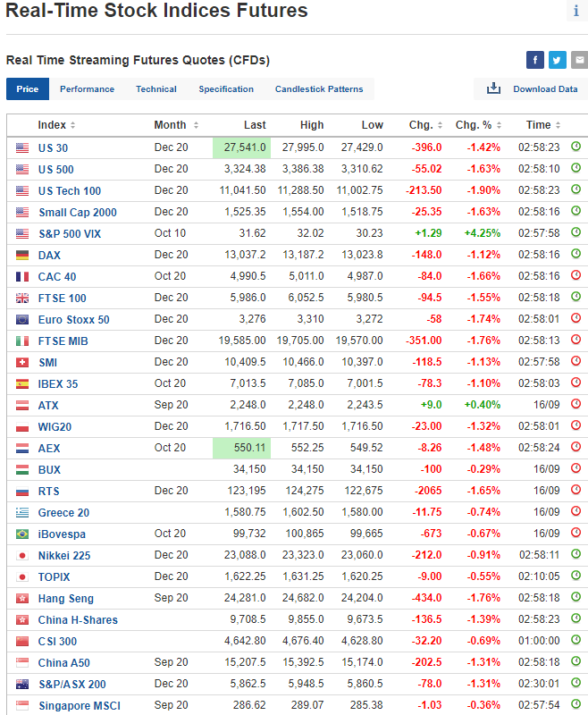Click the email share icon
588x715 pixels.
click(x=579, y=60)
